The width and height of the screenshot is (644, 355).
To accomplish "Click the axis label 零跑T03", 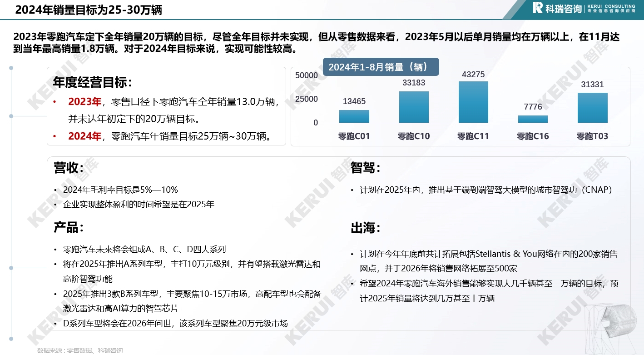I will pos(592,136).
